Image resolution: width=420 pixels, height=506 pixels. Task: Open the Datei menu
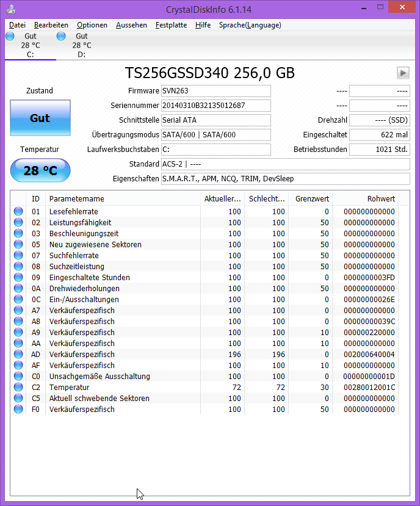point(17,25)
